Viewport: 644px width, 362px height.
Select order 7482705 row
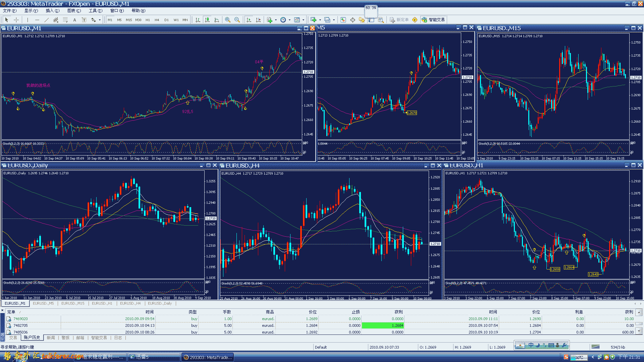click(x=320, y=325)
